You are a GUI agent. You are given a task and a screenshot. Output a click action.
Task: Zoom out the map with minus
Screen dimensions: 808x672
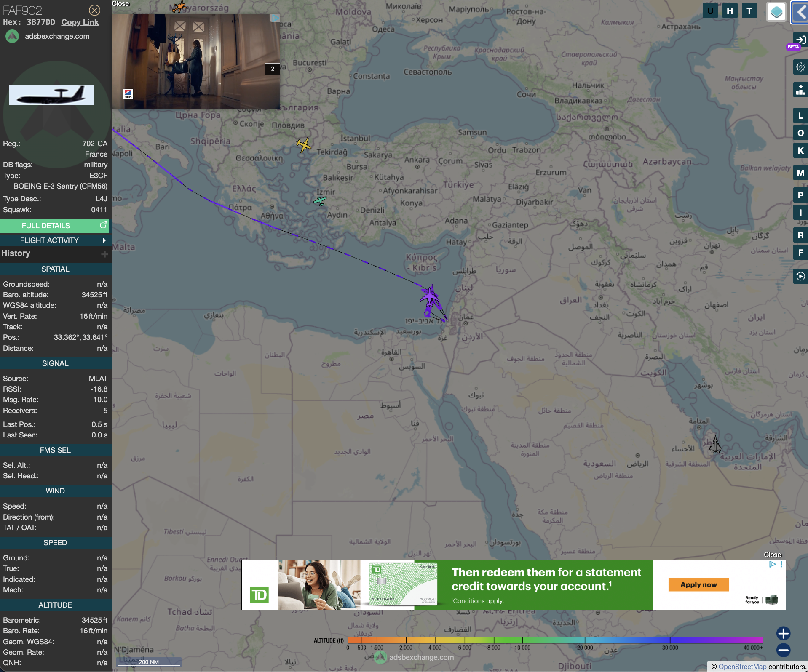783,650
